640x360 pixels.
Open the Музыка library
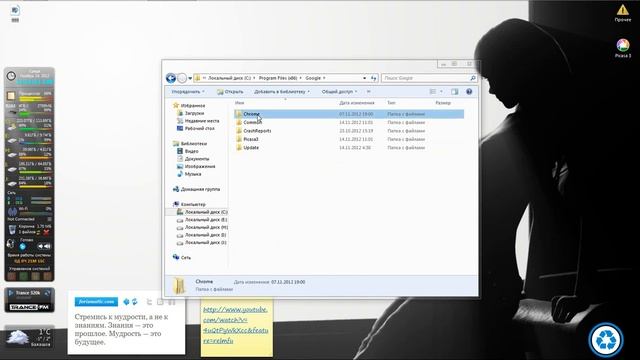pos(189,174)
